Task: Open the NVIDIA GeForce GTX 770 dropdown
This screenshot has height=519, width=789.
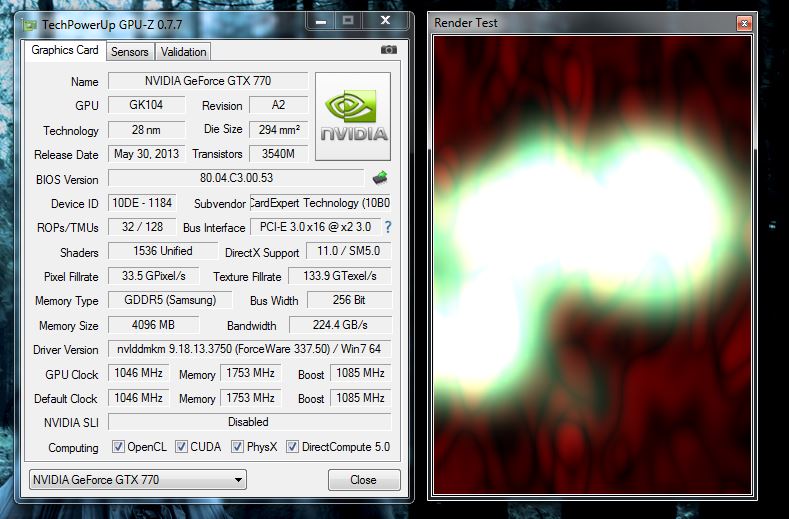Action: click(138, 480)
